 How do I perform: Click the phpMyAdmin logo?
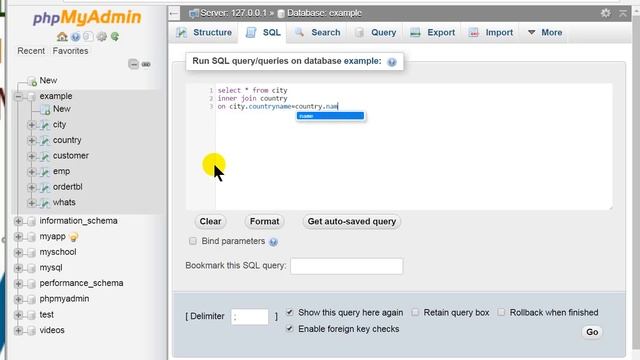click(x=87, y=18)
